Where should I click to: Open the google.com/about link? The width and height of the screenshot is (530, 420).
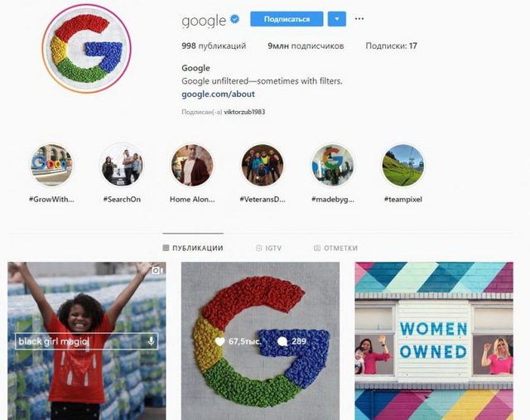(218, 94)
